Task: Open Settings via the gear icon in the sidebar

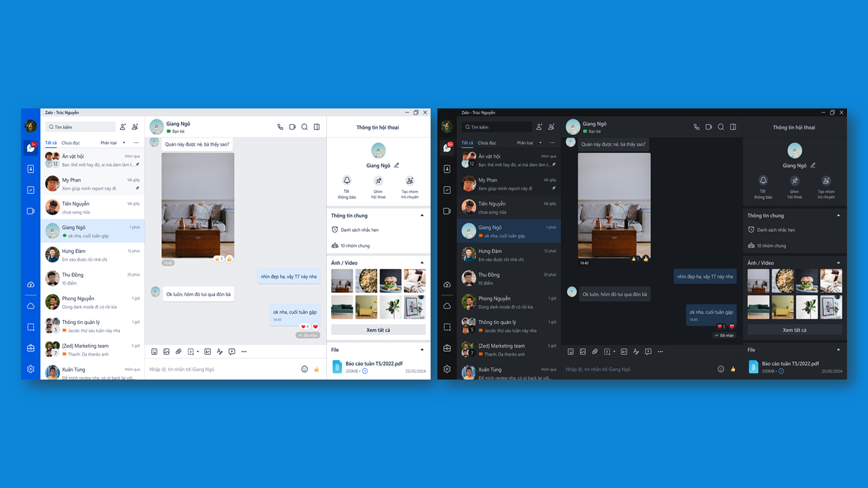Action: [30, 369]
